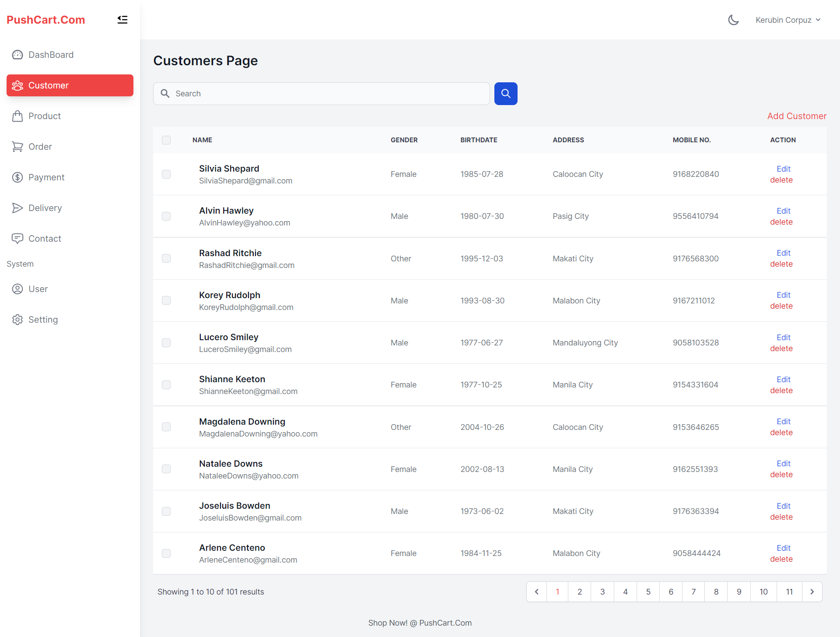Image resolution: width=840 pixels, height=637 pixels.
Task: Open the Dashboard sidebar icon
Action: pos(17,54)
